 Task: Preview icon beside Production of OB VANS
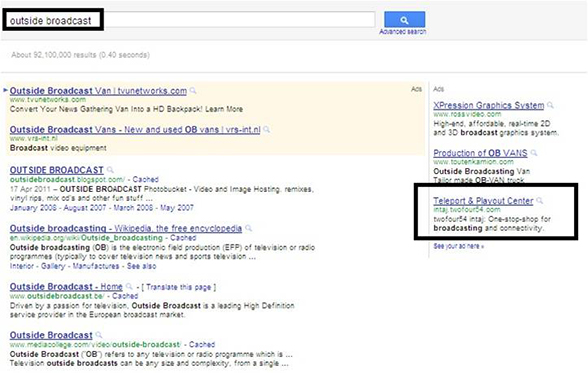pos(534,153)
